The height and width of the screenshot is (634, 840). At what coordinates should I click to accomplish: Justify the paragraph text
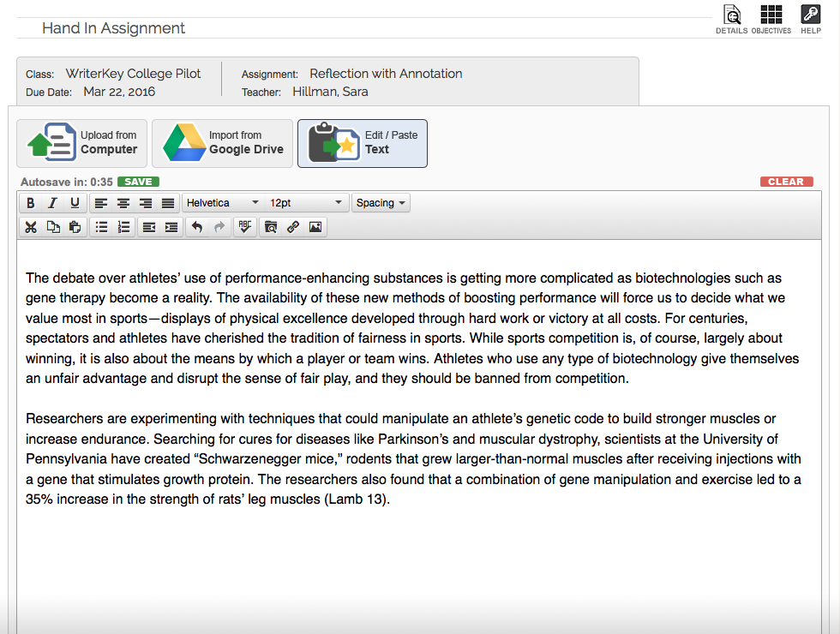pos(168,203)
